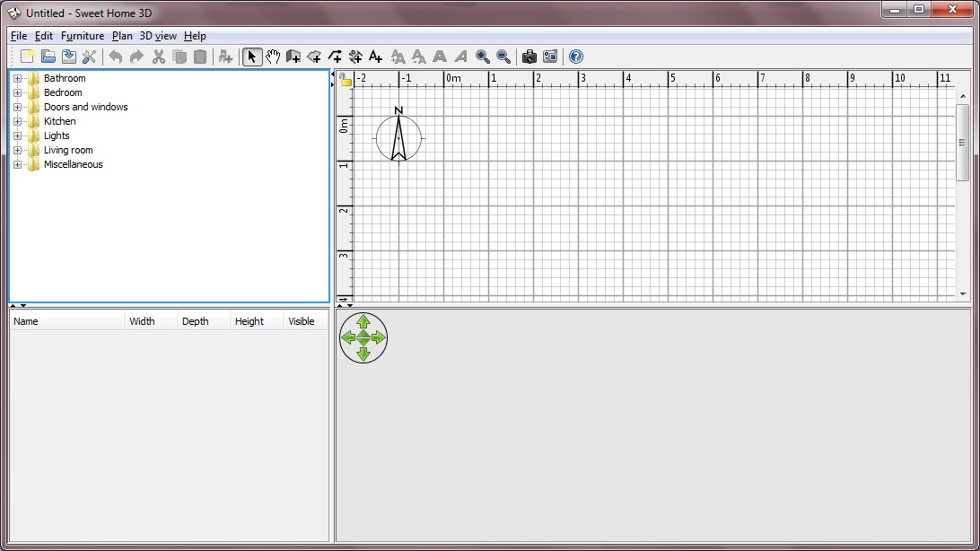980x551 pixels.
Task: Select the Add text label tool
Action: pos(375,57)
